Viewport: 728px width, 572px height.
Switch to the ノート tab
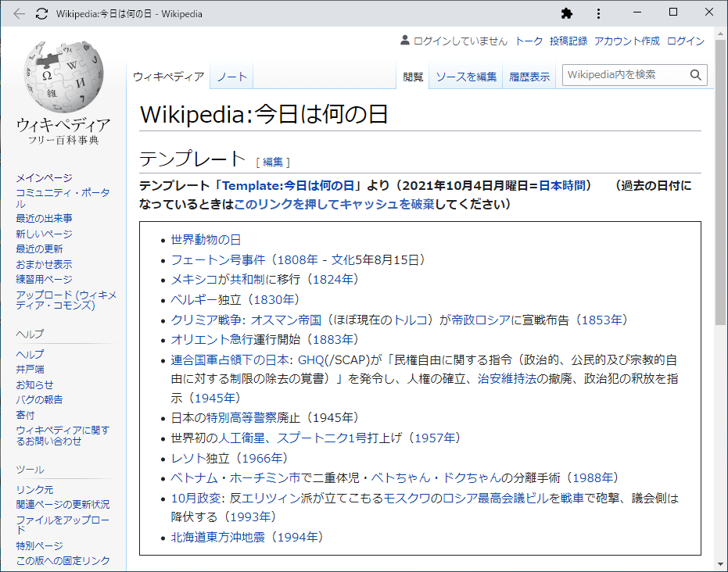tap(231, 77)
